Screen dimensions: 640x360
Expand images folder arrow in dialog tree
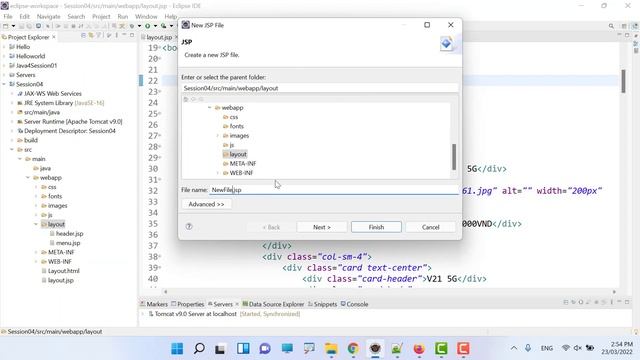[218, 136]
